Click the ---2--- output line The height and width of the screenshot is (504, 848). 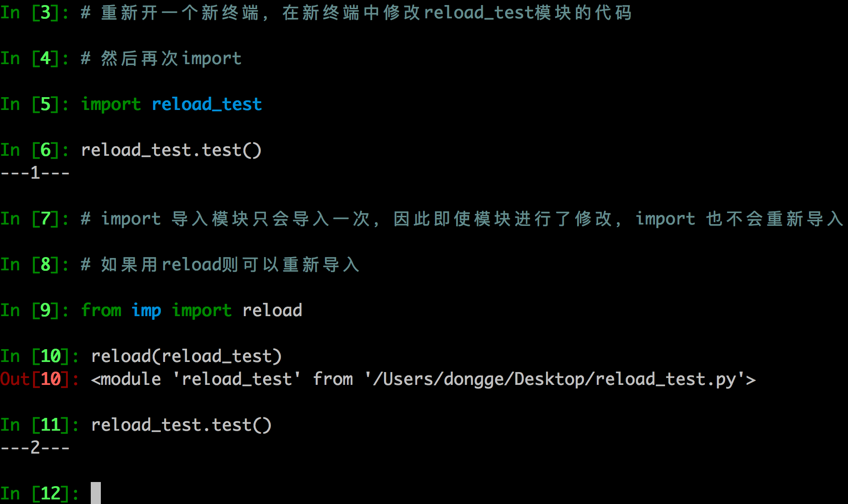(35, 447)
